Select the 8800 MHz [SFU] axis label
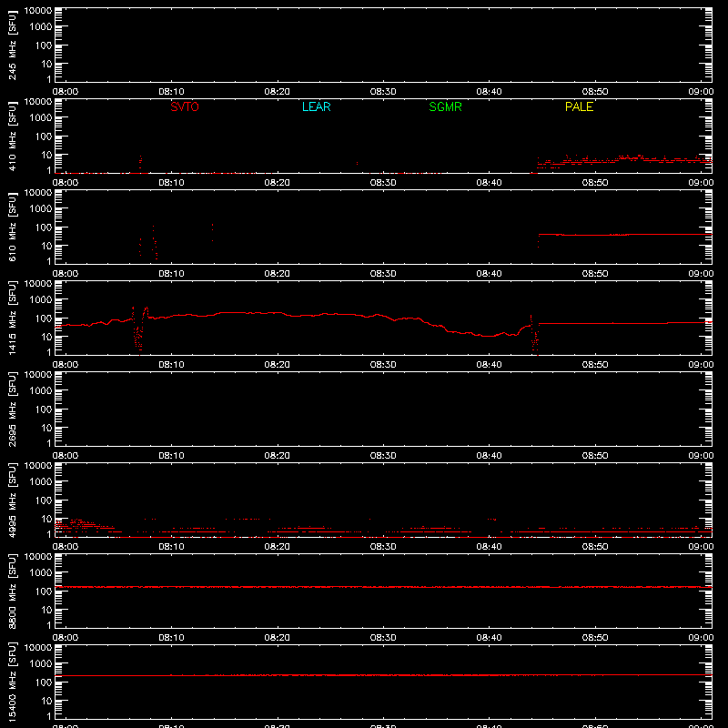This screenshot has width=728, height=728. tap(12, 591)
